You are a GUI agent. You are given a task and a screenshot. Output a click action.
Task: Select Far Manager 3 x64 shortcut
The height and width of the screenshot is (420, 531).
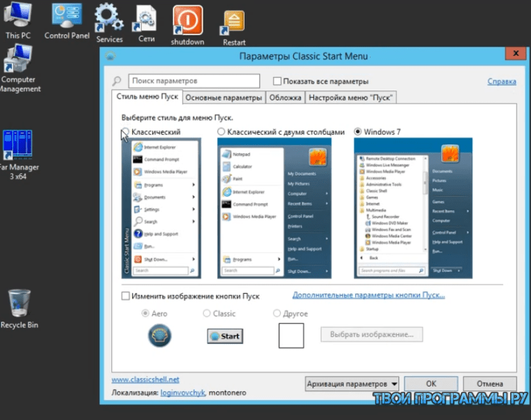(17, 155)
